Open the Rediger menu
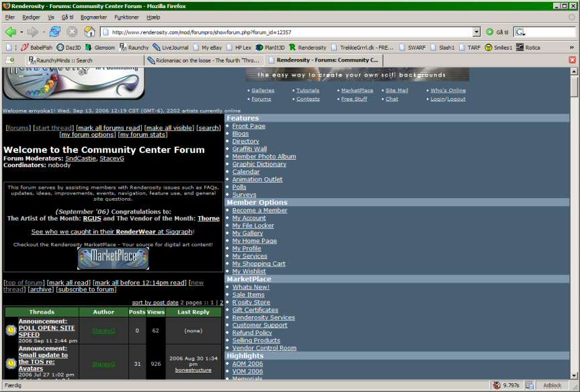The image size is (580, 392). click(31, 17)
